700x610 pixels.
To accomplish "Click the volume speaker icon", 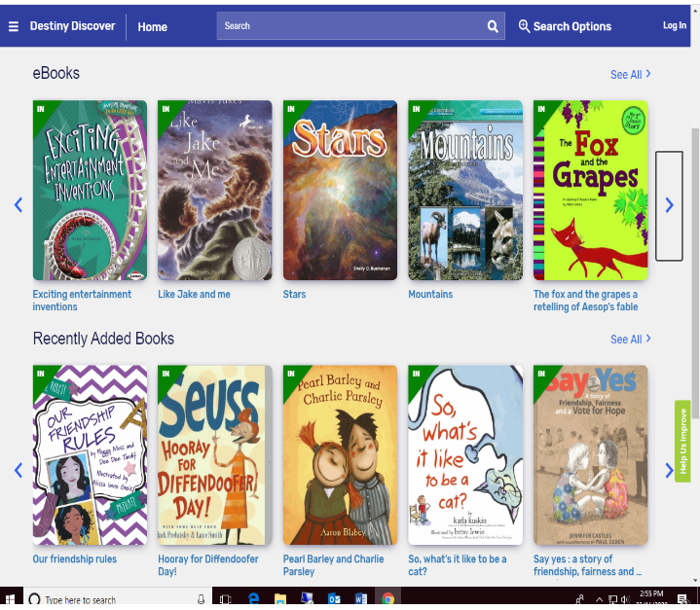I will (625, 599).
